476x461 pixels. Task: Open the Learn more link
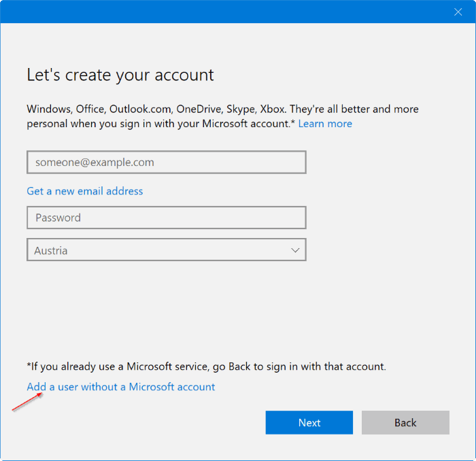(325, 124)
